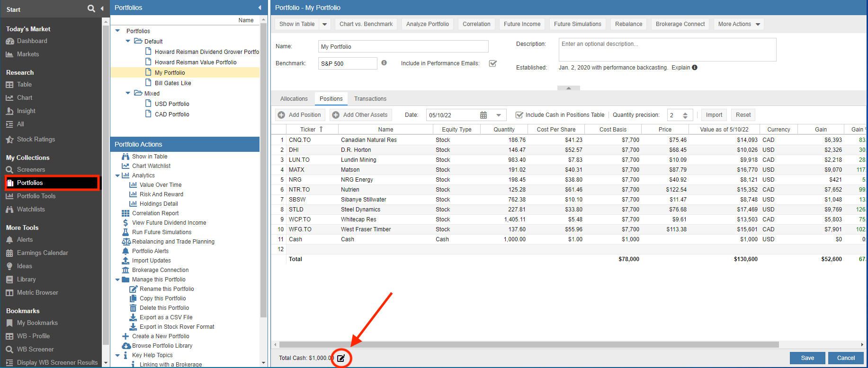Click Add Other Assets plus button
868x368 pixels.
[x=361, y=115]
